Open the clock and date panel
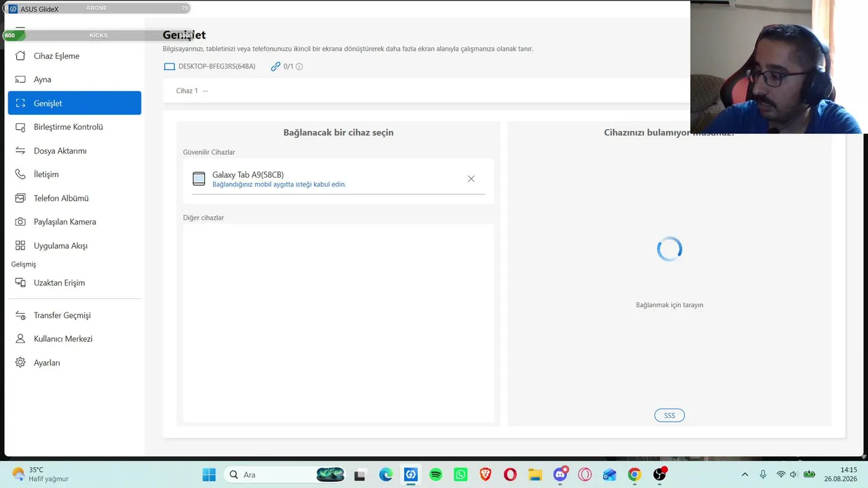This screenshot has height=488, width=868. (840, 474)
